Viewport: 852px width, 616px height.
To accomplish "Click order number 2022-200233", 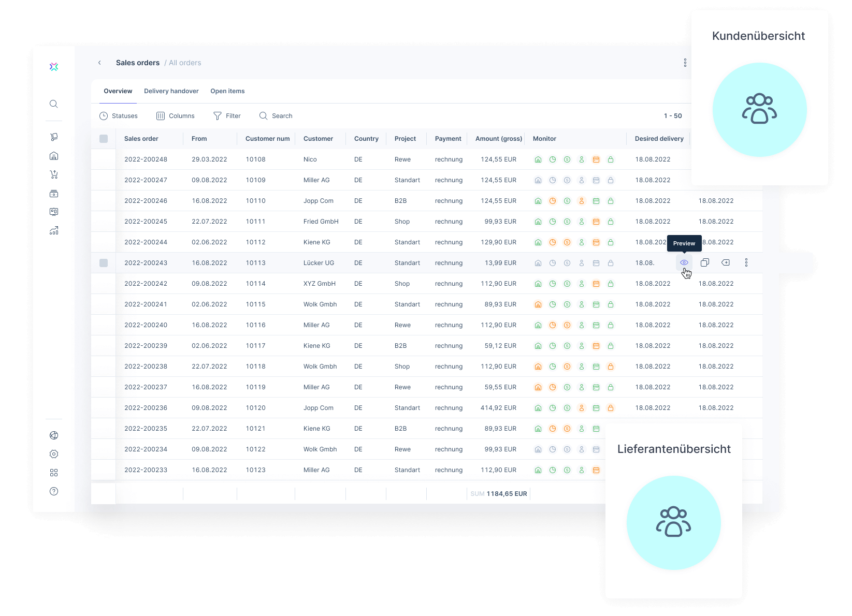I will 146,470.
